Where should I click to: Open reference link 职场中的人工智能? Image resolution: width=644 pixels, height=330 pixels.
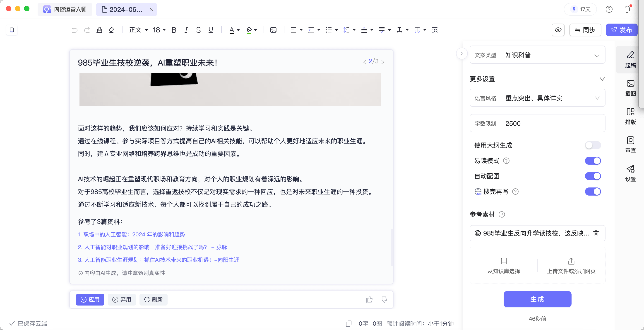(132, 234)
